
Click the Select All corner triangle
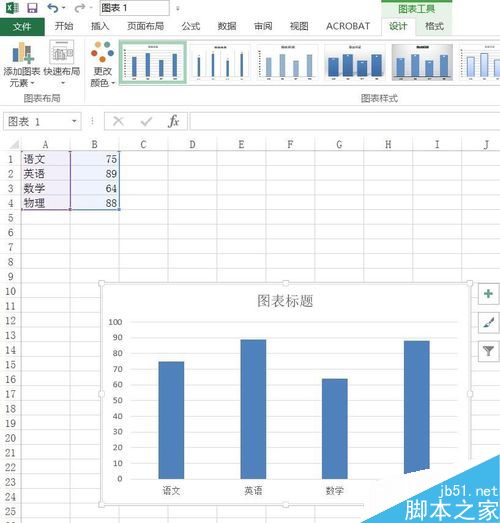pos(14,144)
